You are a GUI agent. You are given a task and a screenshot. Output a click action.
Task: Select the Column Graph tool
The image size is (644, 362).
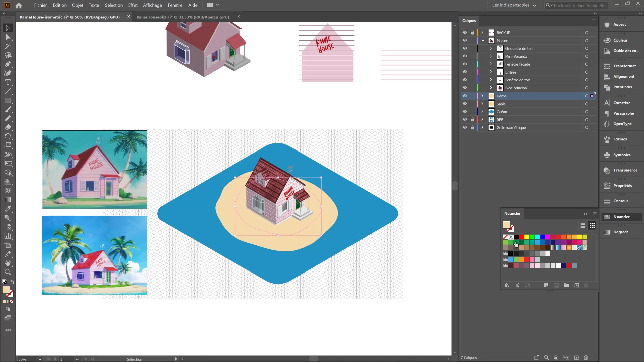click(8, 236)
